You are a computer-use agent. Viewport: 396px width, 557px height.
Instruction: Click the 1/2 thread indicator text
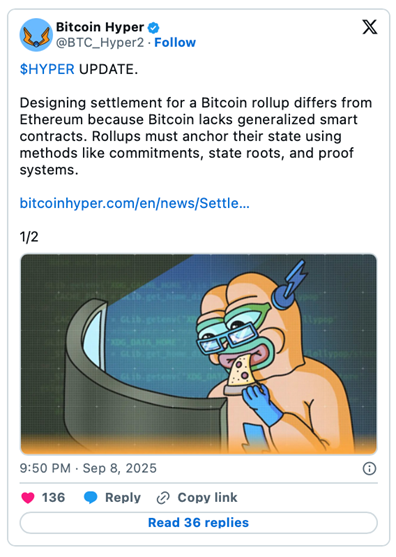click(x=29, y=237)
